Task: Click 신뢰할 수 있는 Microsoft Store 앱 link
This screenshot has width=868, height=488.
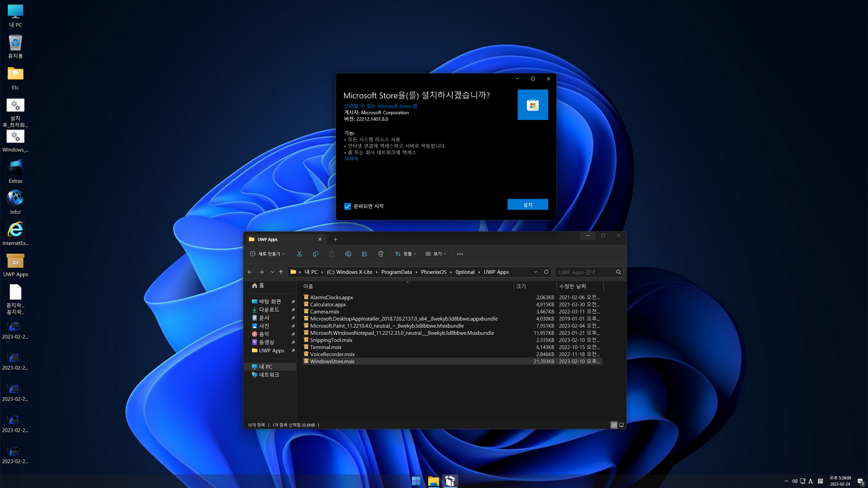Action: 380,106
